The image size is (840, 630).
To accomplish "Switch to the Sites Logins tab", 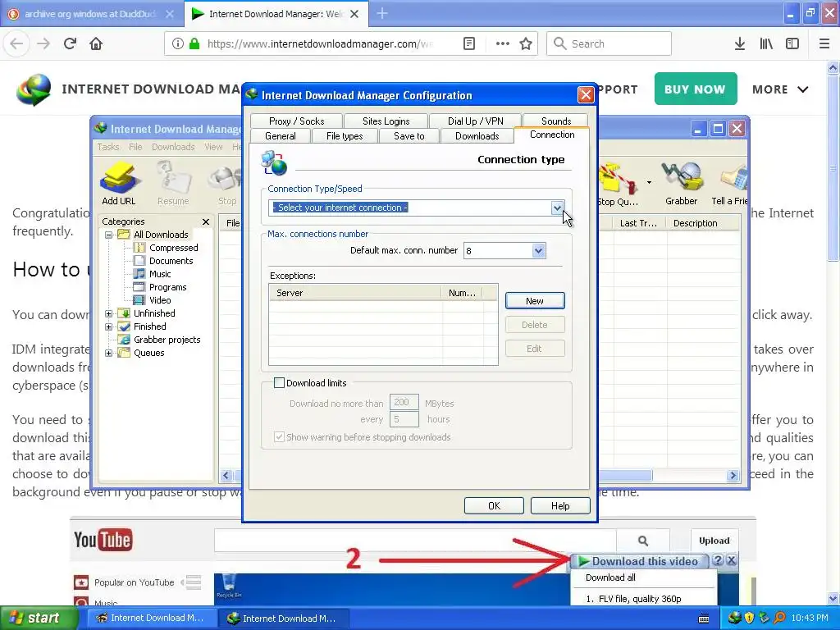I will pyautogui.click(x=386, y=121).
